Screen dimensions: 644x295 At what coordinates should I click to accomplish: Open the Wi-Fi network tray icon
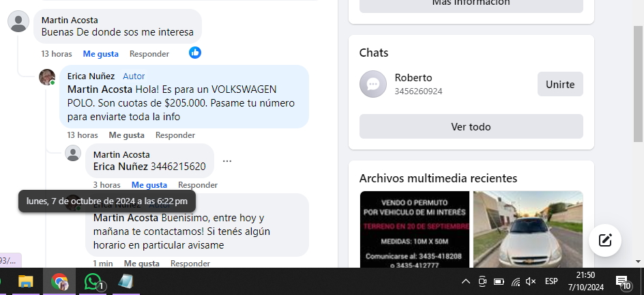(516, 282)
